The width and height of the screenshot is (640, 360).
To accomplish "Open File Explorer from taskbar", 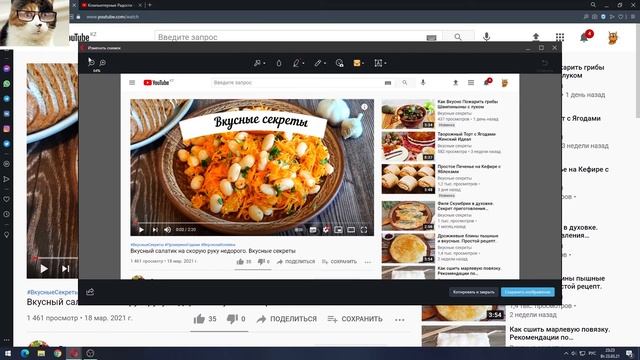I will [41, 353].
